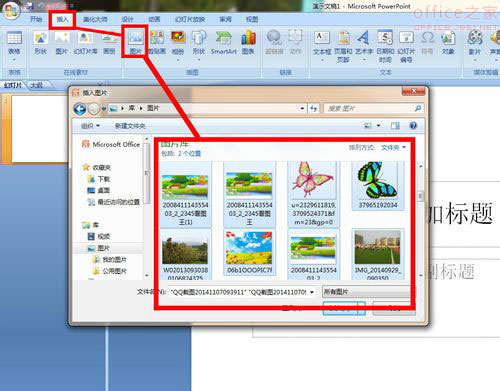Insert 幻灯片编号 slide number
The image size is (500, 391).
tap(406, 47)
